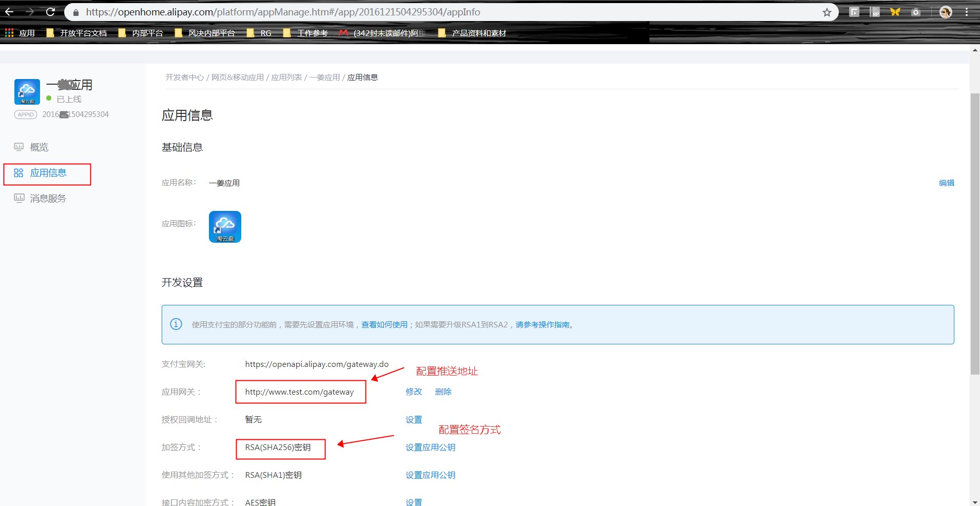
Task: Open the 开放平台文档 bookmark folder
Action: pyautogui.click(x=76, y=33)
